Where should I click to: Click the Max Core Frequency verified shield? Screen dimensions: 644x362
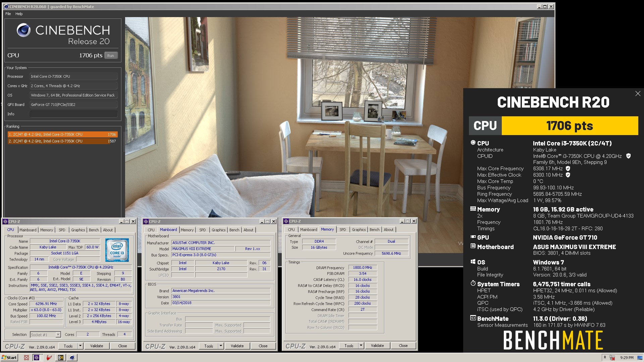568,168
